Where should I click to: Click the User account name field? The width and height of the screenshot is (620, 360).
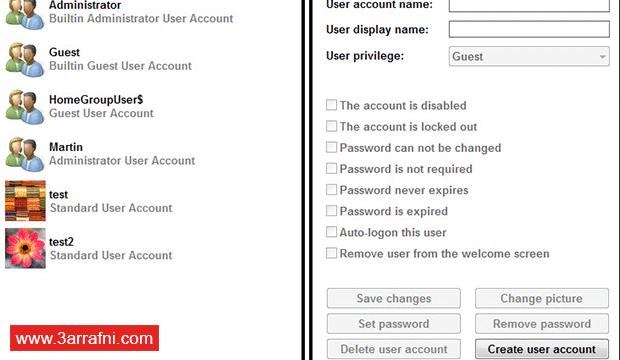(529, 6)
